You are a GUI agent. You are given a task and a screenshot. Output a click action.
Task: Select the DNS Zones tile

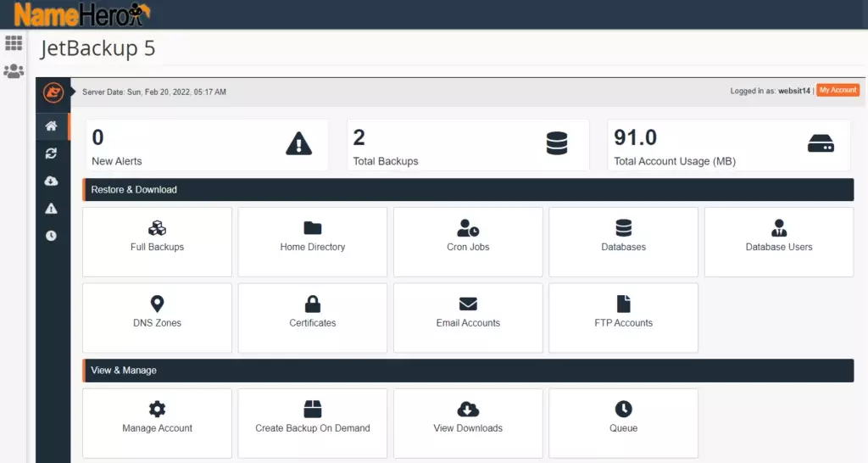click(x=157, y=317)
